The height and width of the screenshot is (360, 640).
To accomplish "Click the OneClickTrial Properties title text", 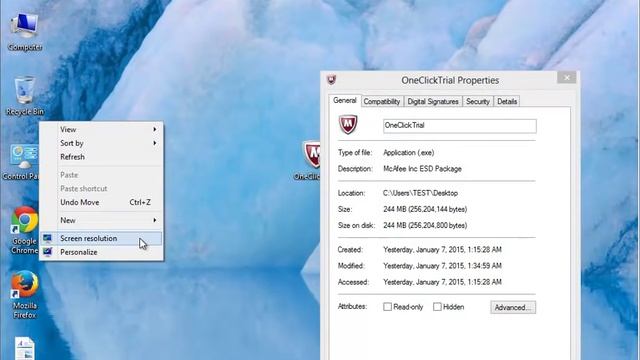I will 450,80.
